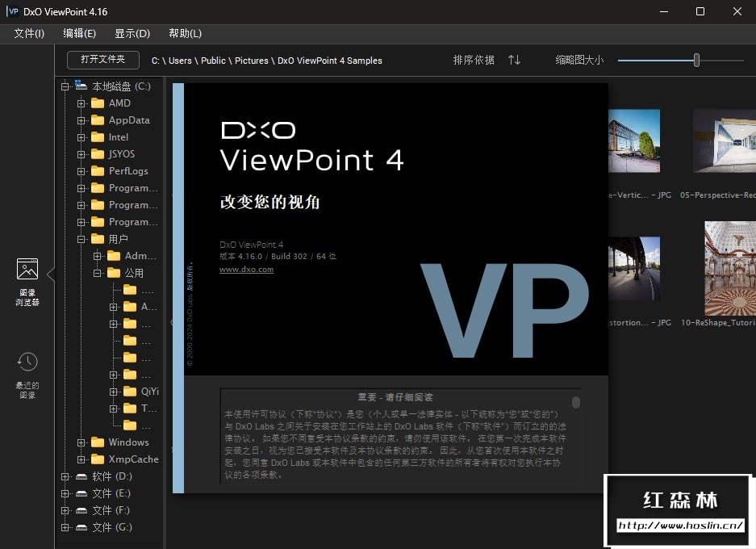Open the 编辑(E) menu

[x=80, y=33]
